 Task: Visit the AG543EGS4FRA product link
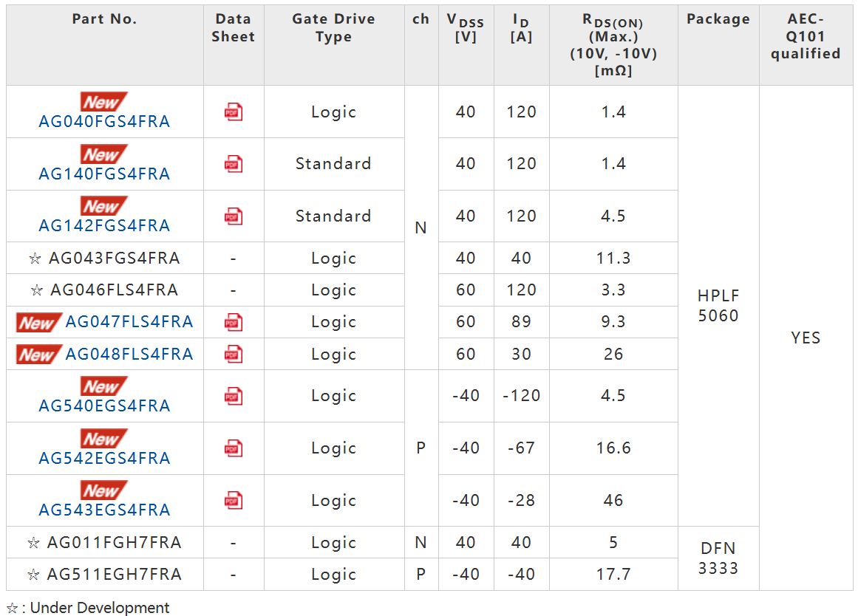104,510
